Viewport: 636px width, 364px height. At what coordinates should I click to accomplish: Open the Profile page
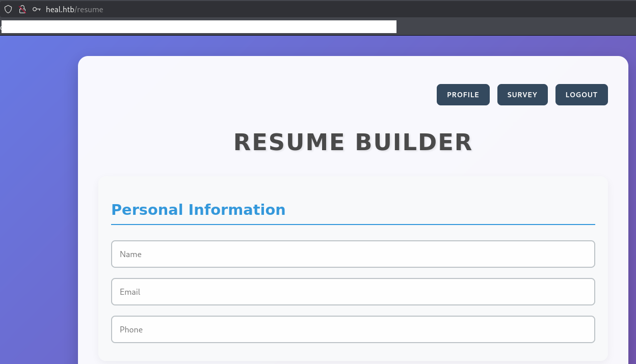[463, 95]
